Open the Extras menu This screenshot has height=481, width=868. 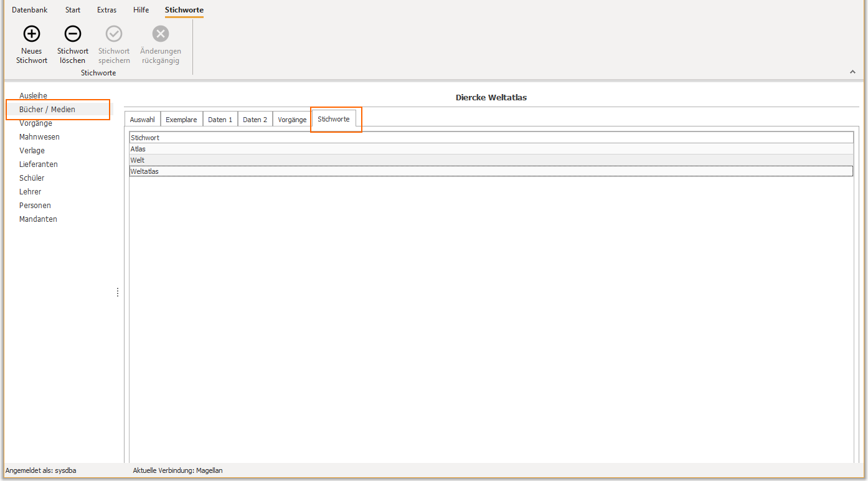pyautogui.click(x=106, y=10)
